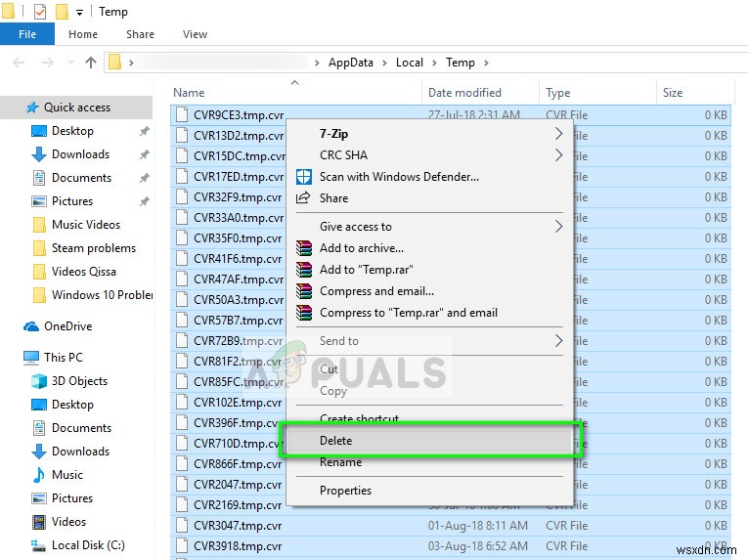Open Documents under This PC
Image resolution: width=748 pixels, height=560 pixels.
pyautogui.click(x=81, y=428)
